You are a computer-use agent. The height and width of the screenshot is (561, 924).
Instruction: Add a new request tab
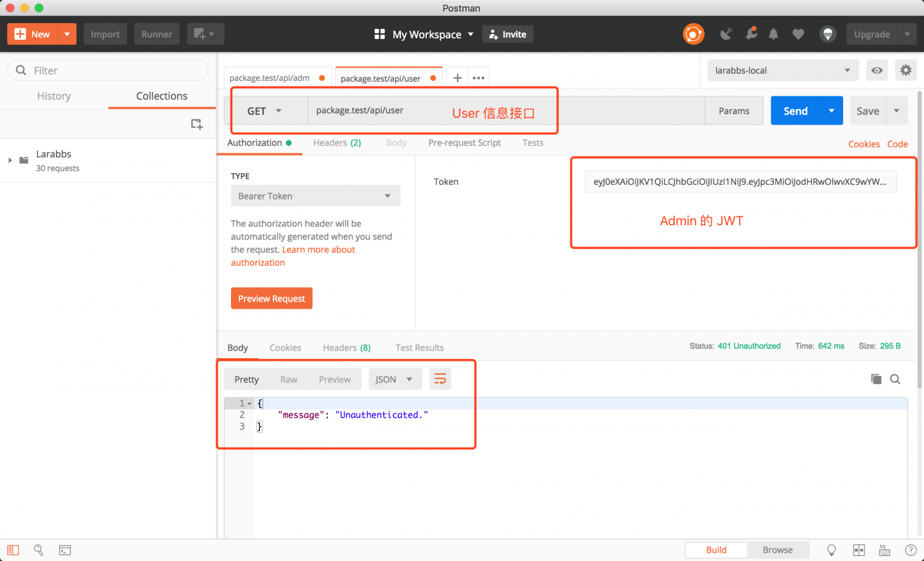click(x=458, y=78)
